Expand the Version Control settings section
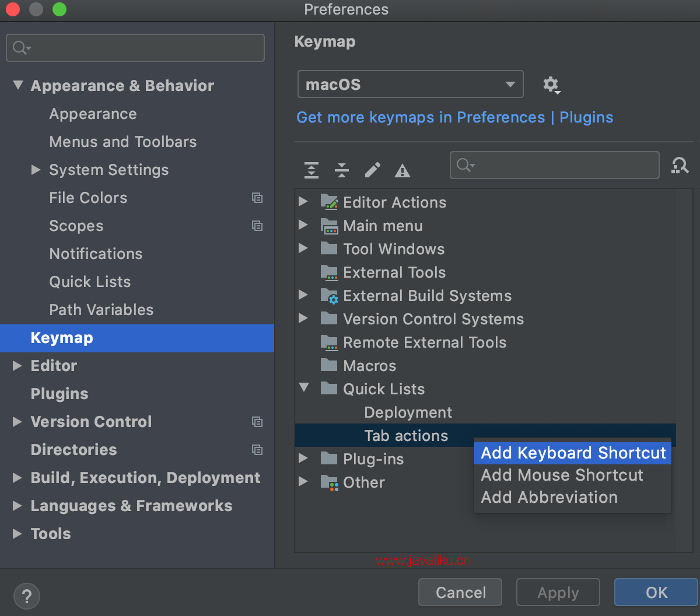 [x=18, y=422]
